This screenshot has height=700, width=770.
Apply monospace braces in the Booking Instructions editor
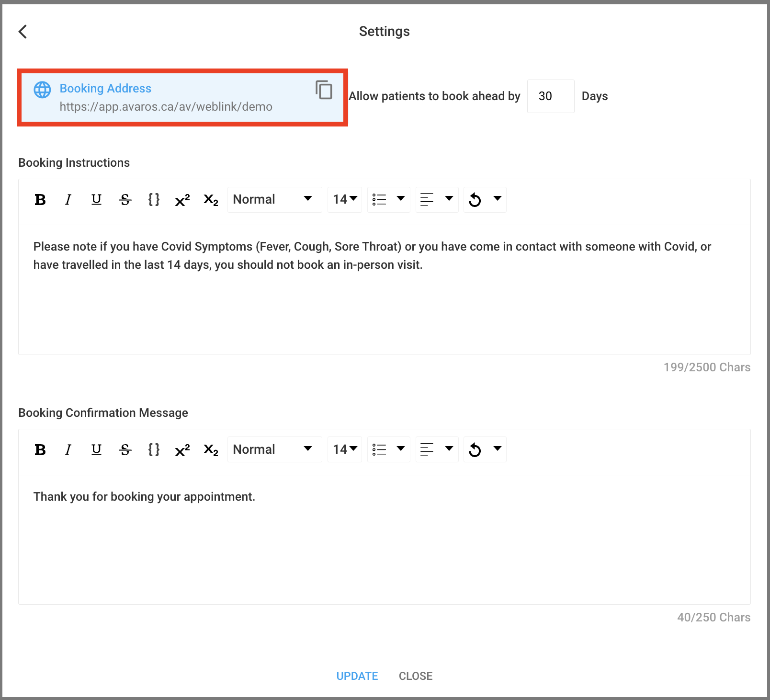(154, 200)
